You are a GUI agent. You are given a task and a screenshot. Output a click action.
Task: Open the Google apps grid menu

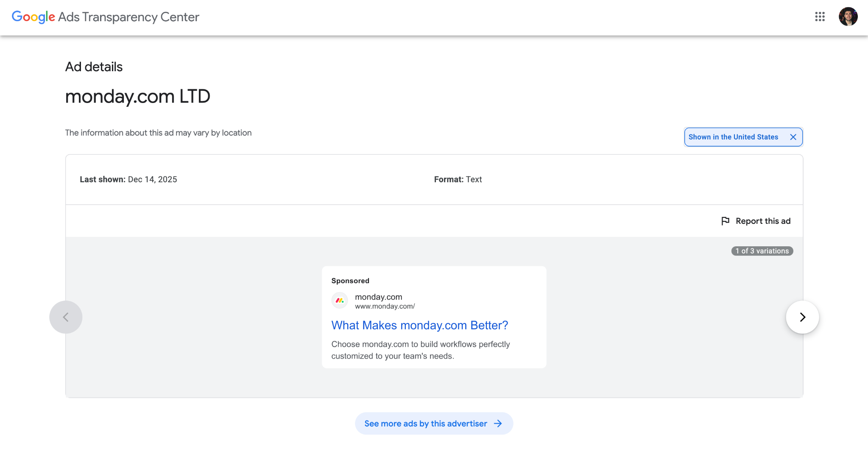pyautogui.click(x=820, y=17)
